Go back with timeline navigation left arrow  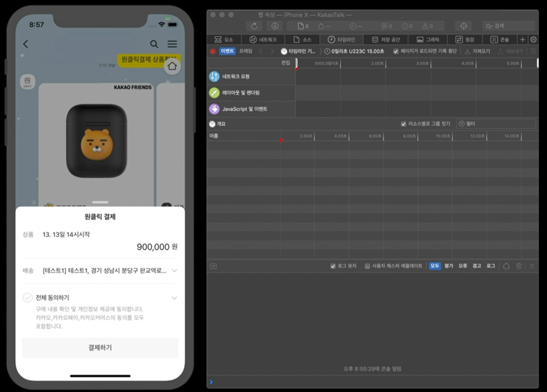pyautogui.click(x=261, y=51)
